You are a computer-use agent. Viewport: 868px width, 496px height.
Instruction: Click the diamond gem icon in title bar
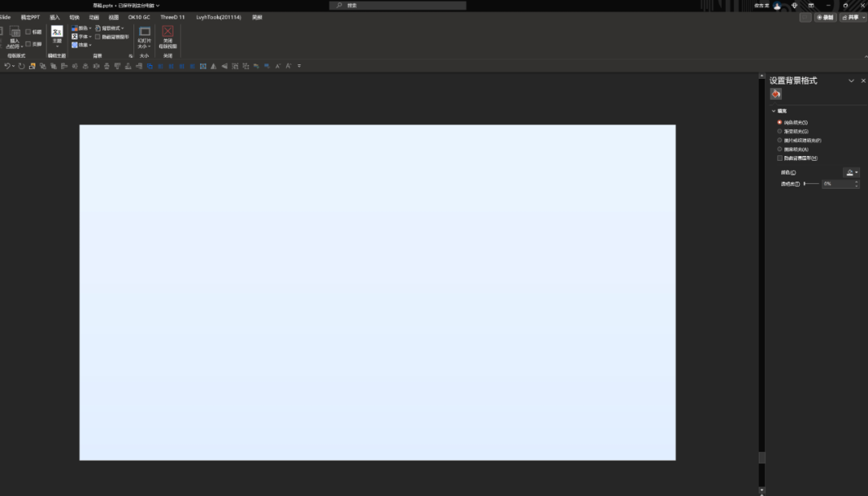click(794, 6)
